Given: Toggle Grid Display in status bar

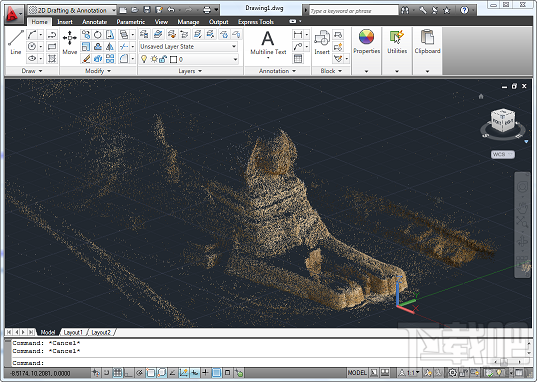Looking at the screenshot, I should pyautogui.click(x=117, y=372).
